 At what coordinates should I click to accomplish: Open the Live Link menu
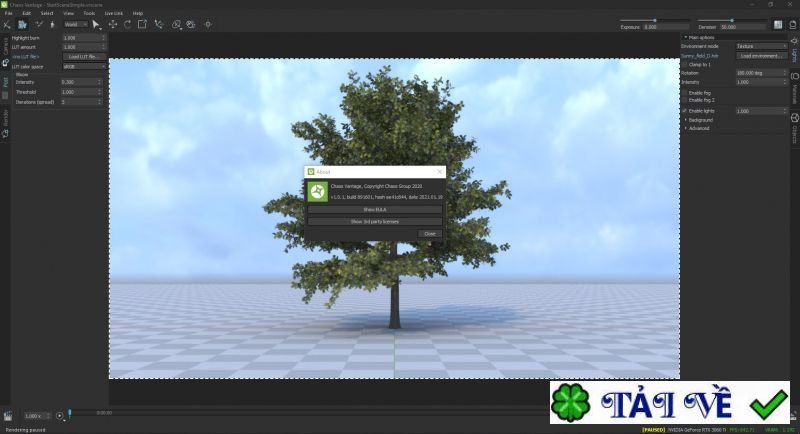tap(113, 13)
